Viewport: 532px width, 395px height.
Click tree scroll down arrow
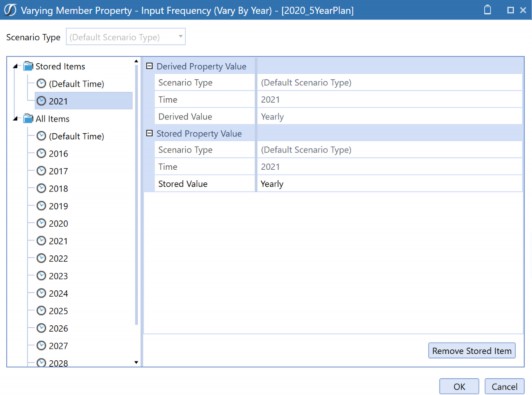(136, 362)
